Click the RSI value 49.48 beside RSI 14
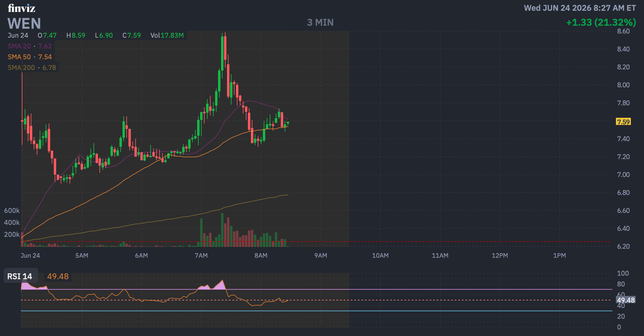644x336 pixels. pos(58,276)
